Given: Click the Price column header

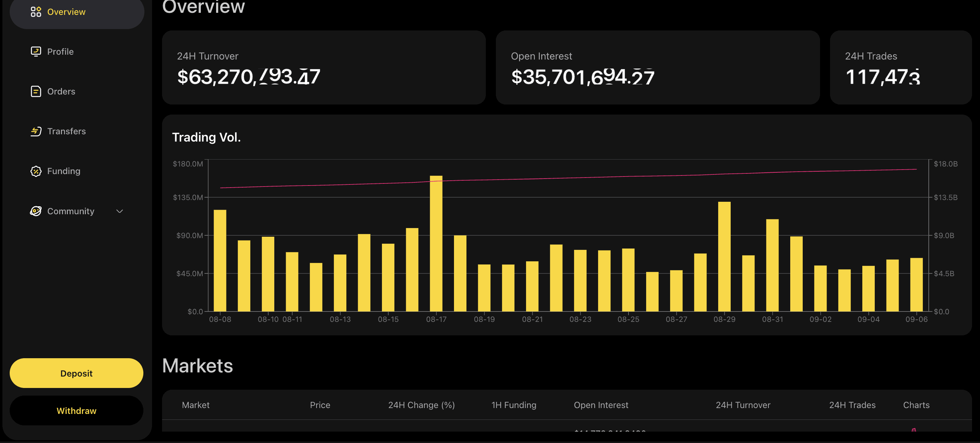Looking at the screenshot, I should [x=320, y=405].
